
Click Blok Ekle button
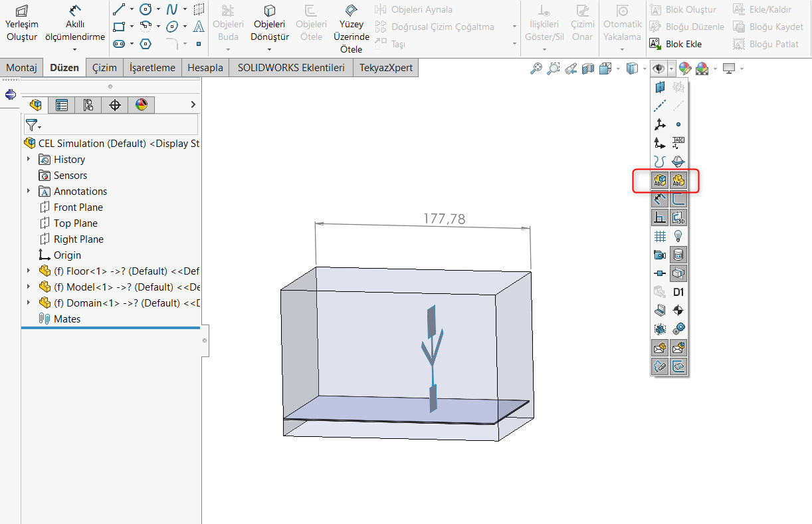coord(675,44)
